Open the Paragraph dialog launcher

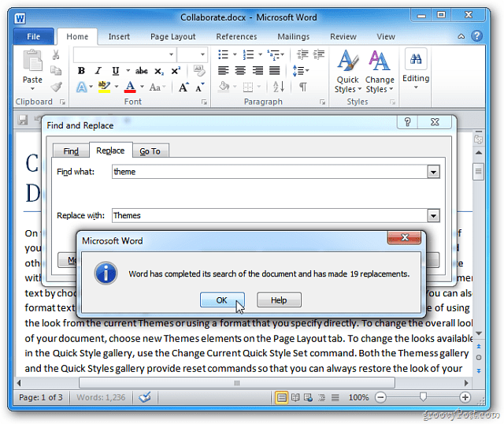point(322,102)
